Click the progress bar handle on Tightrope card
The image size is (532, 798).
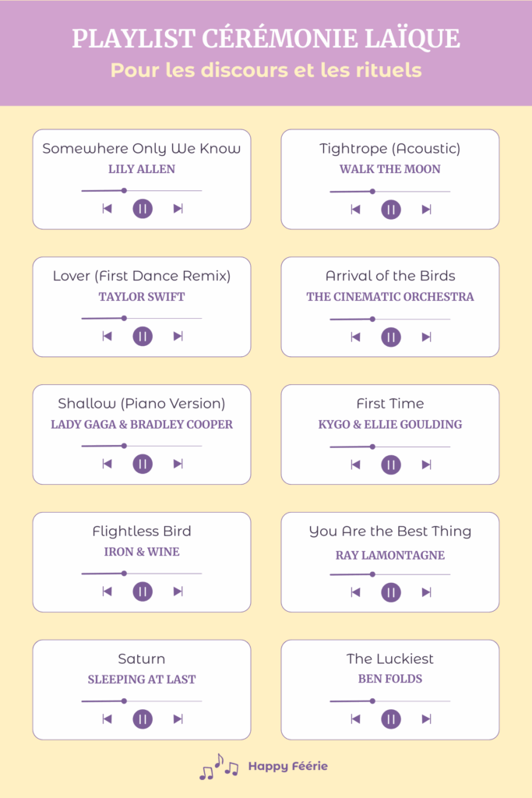click(x=372, y=192)
